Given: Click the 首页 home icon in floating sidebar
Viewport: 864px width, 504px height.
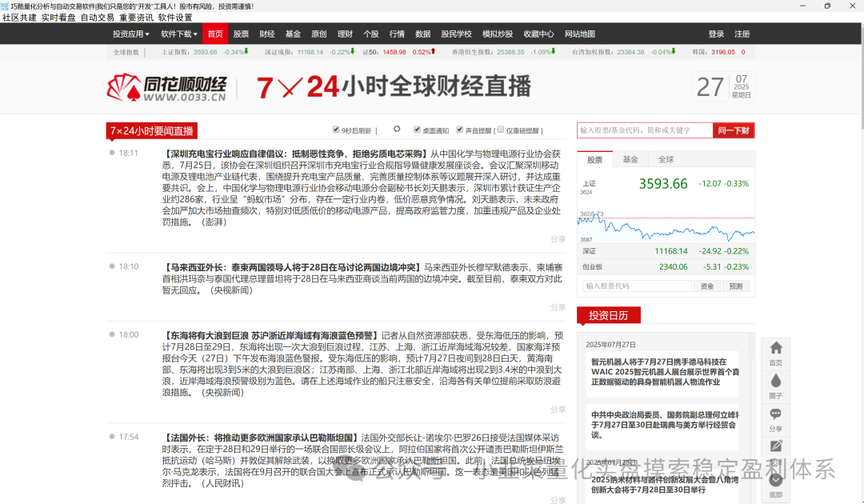Looking at the screenshot, I should [776, 348].
